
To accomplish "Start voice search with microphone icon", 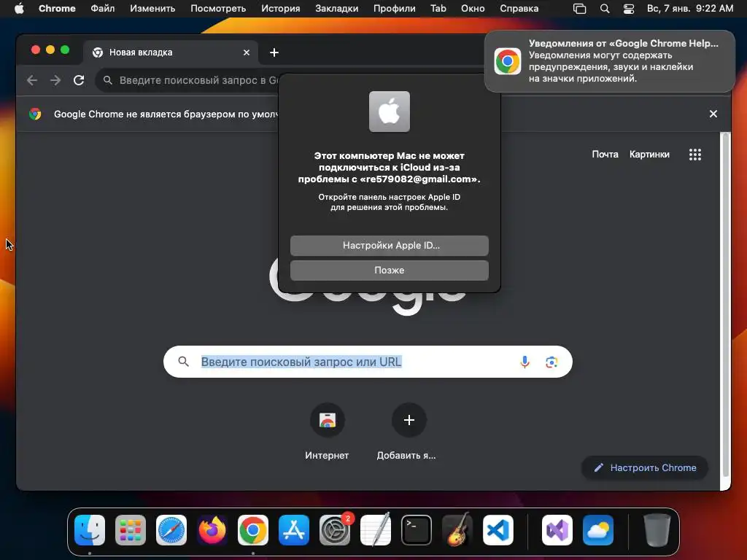I will click(525, 362).
